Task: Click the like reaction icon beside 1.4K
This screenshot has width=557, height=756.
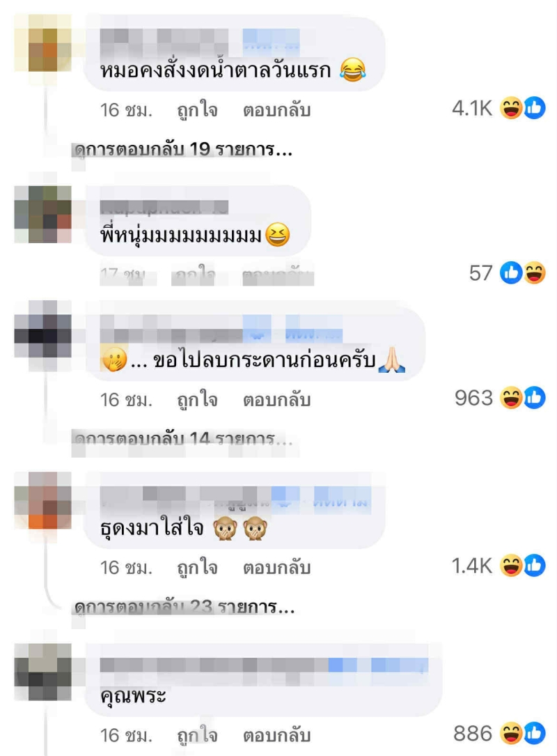Action: click(x=534, y=566)
